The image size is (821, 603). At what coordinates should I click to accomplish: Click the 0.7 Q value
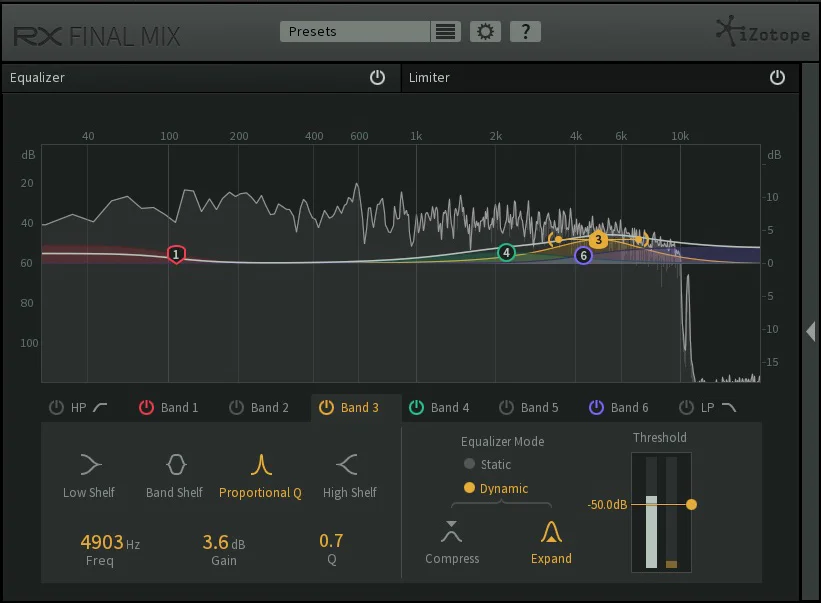coord(331,541)
